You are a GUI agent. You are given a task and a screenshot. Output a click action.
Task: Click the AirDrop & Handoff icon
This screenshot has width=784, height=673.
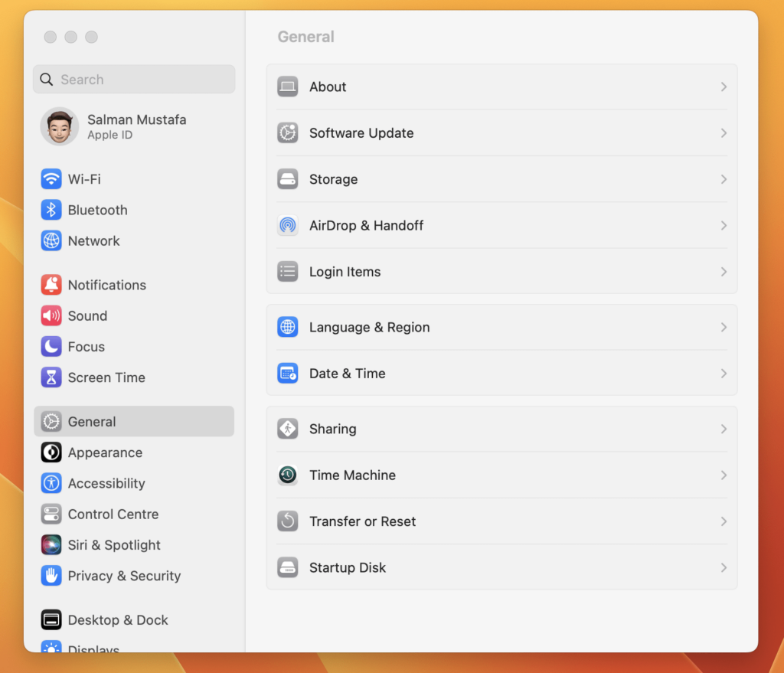pos(288,226)
